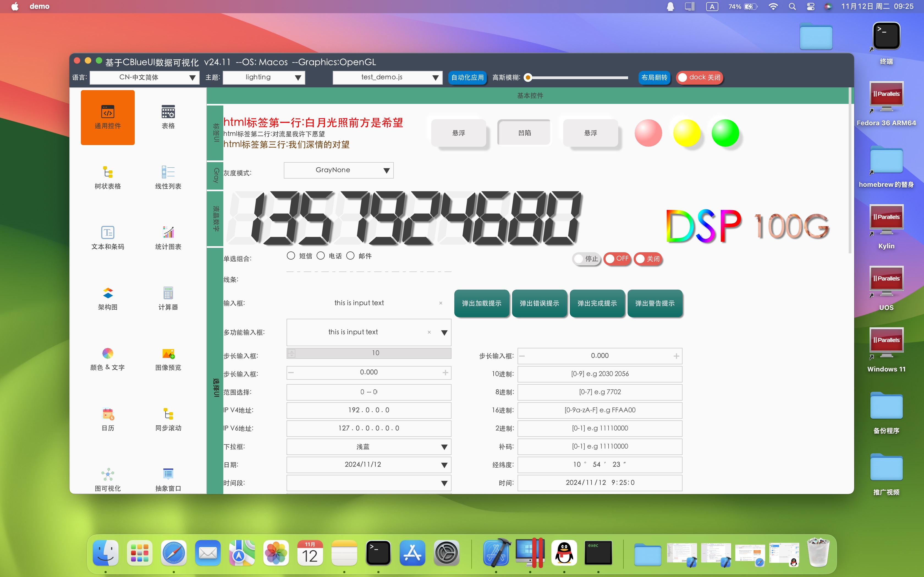Viewport: 924px width, 577px height.
Task: Select the 通用控件 sidebar tab
Action: click(108, 117)
